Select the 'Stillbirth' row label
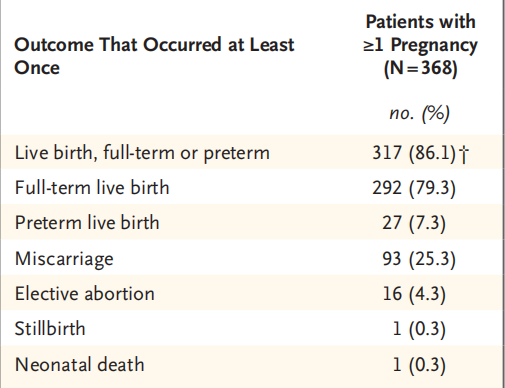The width and height of the screenshot is (505, 388). (50, 329)
